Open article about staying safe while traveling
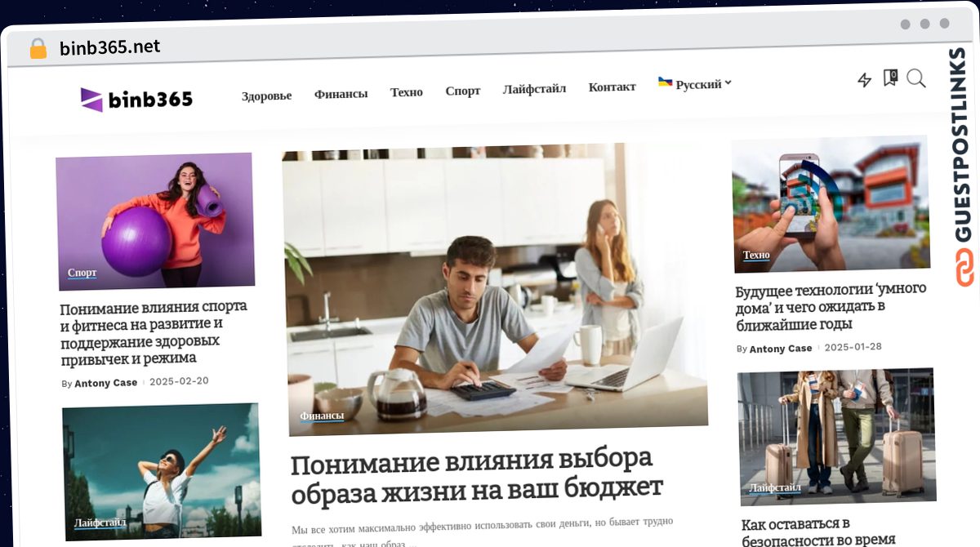The height and width of the screenshot is (547, 980). click(820, 531)
